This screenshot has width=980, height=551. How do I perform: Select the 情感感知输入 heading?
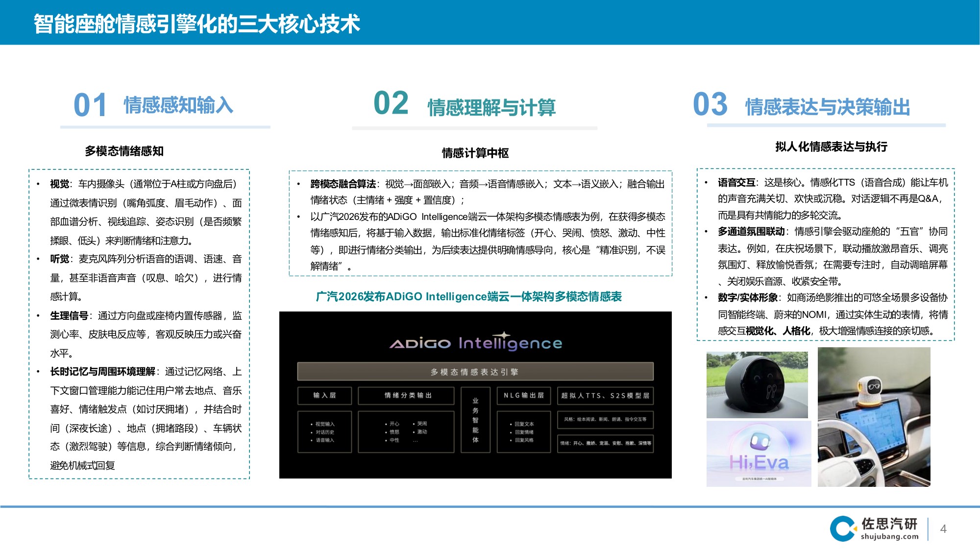pos(178,105)
